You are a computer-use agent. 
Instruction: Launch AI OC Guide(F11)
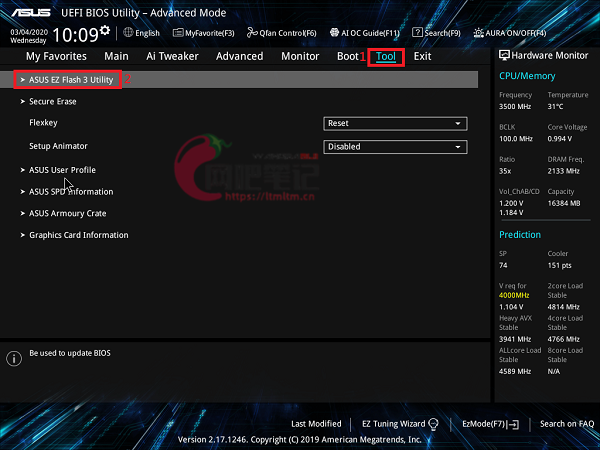click(365, 33)
